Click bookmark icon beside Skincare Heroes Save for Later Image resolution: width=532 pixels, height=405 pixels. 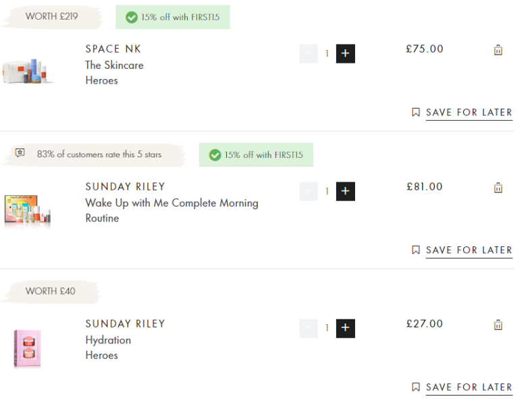pyautogui.click(x=416, y=112)
